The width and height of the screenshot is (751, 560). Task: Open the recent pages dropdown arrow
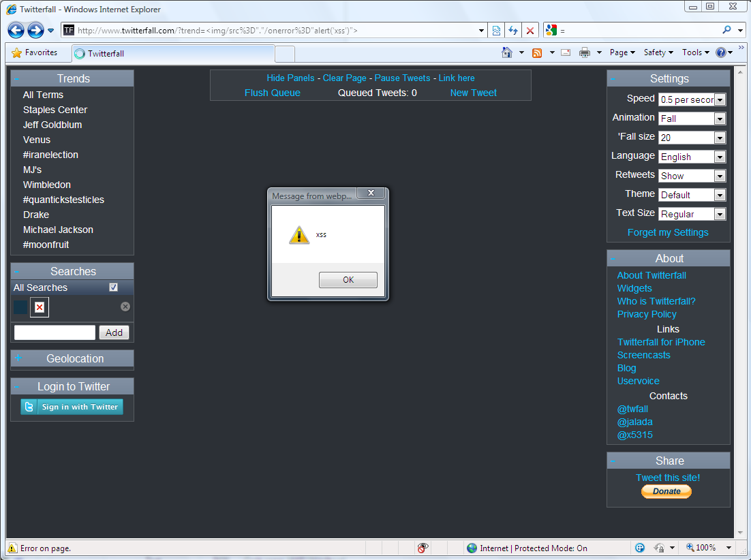point(50,31)
